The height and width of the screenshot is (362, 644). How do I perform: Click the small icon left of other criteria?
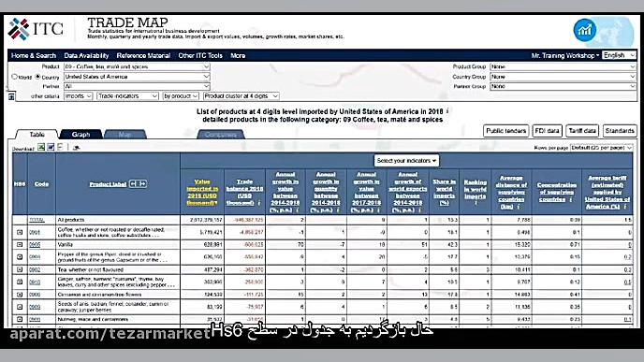(11, 96)
